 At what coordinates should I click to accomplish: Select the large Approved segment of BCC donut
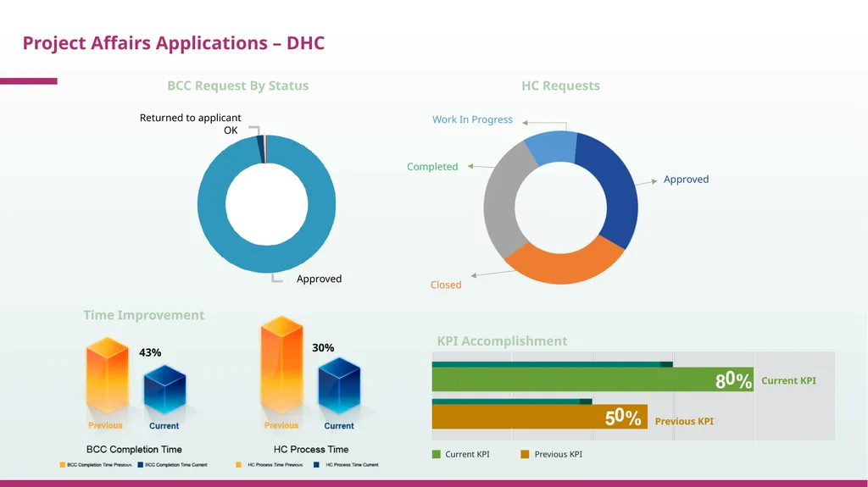tap(266, 259)
